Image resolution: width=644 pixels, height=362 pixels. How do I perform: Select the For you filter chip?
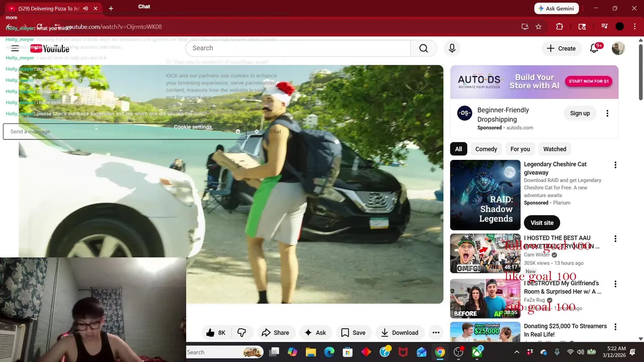click(520, 149)
